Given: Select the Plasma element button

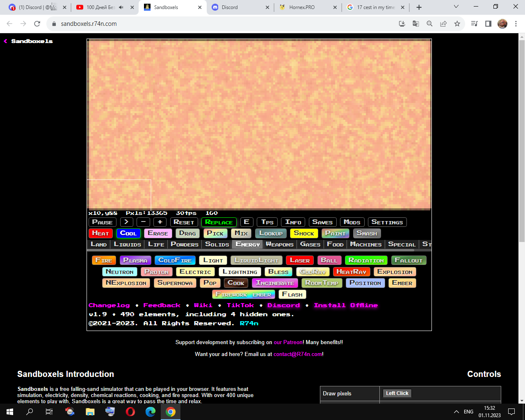Looking at the screenshot, I should (x=135, y=260).
